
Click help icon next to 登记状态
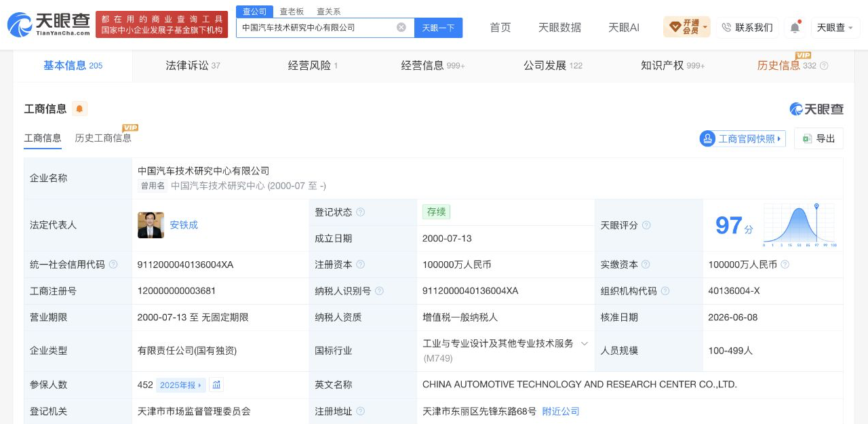360,212
